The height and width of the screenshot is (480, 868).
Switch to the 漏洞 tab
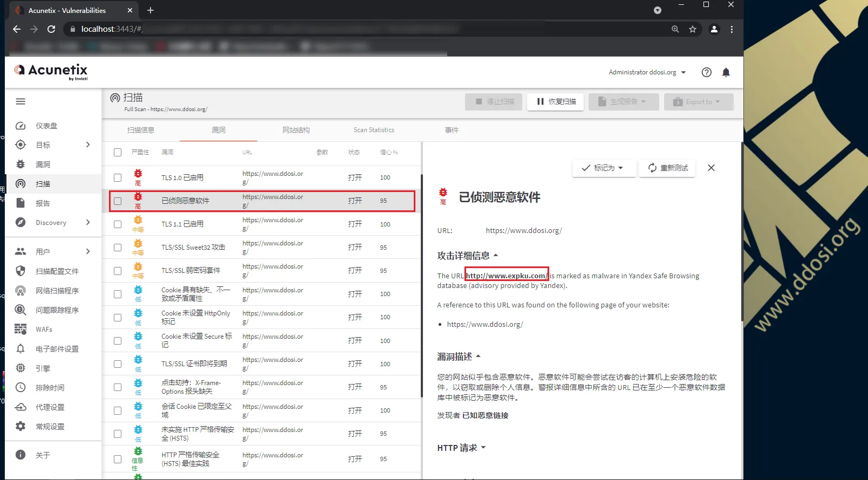218,130
